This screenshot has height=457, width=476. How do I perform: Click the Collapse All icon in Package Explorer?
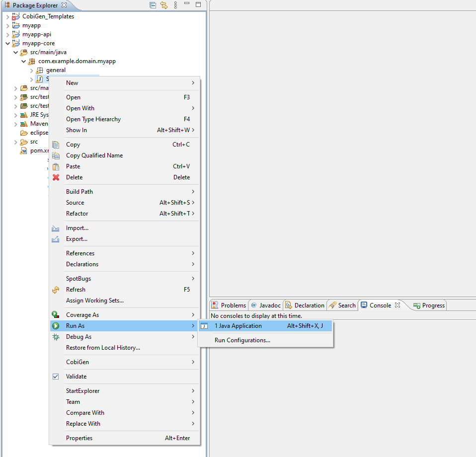coord(153,5)
